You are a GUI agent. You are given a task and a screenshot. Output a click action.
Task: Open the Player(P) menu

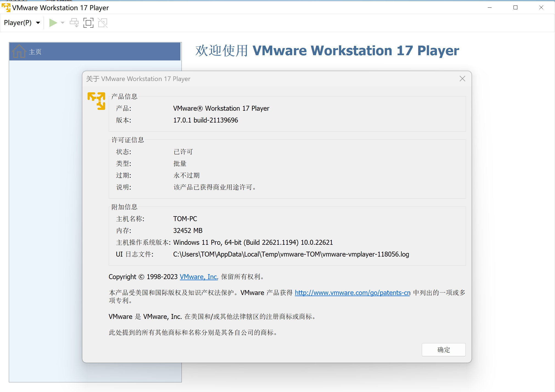click(x=22, y=23)
